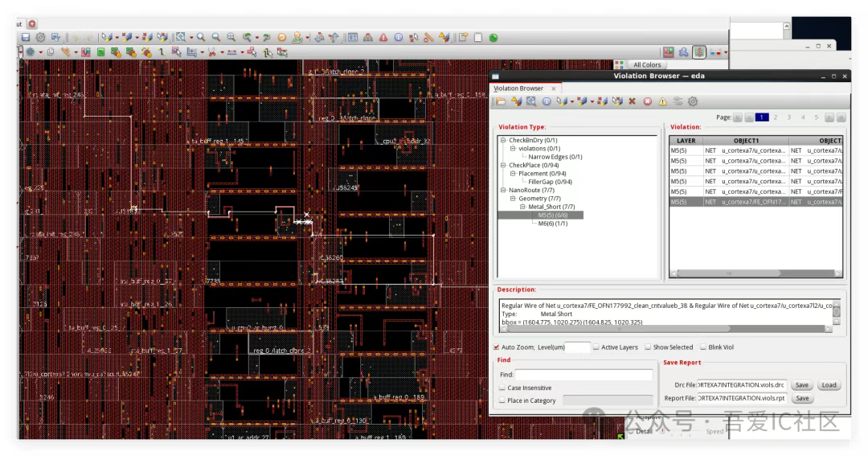Click the brown X delete icon in Violation Browser

pos(632,101)
